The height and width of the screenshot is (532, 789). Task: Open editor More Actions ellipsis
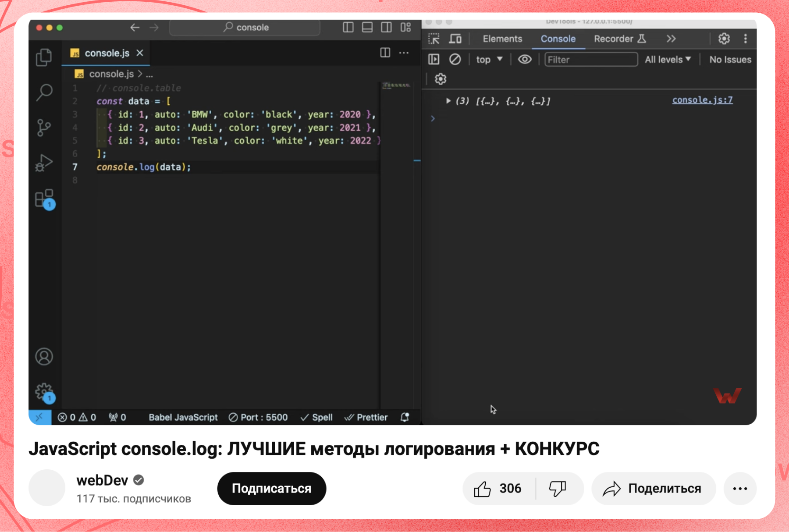[404, 53]
